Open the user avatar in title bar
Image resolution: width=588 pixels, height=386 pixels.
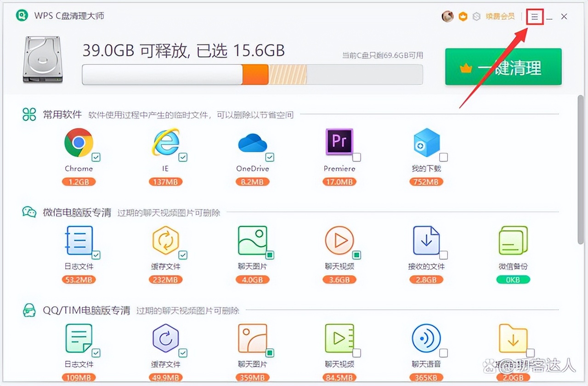coord(447,17)
